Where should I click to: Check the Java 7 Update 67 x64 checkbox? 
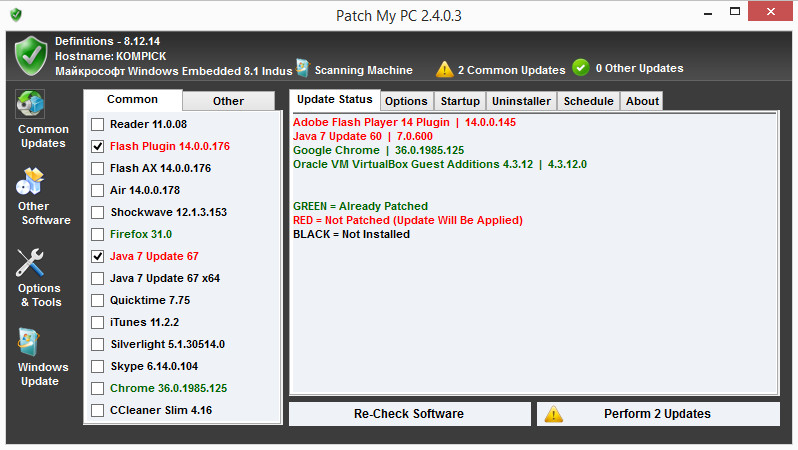click(x=97, y=278)
